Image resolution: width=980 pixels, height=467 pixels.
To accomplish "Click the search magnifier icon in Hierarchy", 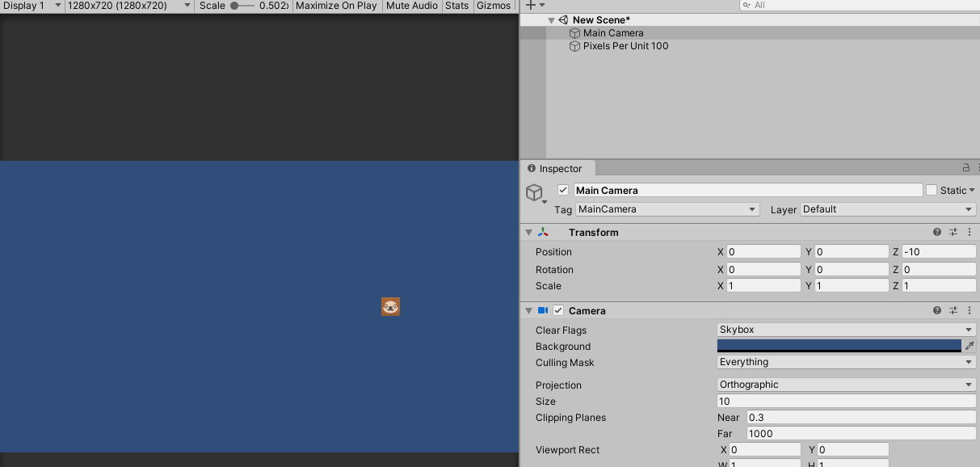I will click(747, 5).
